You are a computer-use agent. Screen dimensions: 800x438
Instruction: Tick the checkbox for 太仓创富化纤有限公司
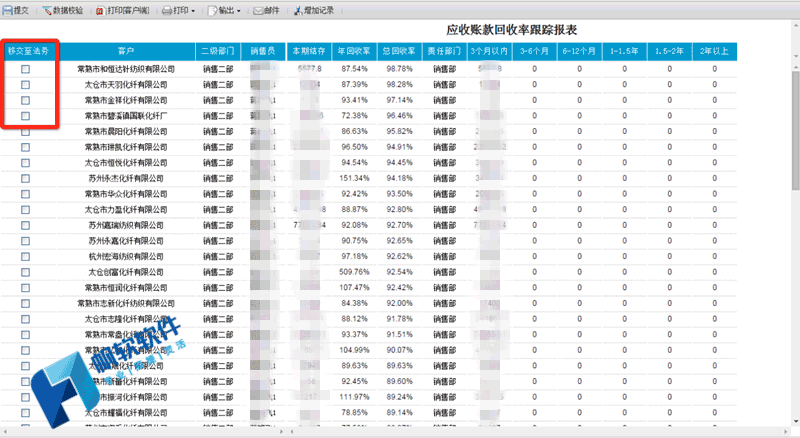tap(26, 272)
